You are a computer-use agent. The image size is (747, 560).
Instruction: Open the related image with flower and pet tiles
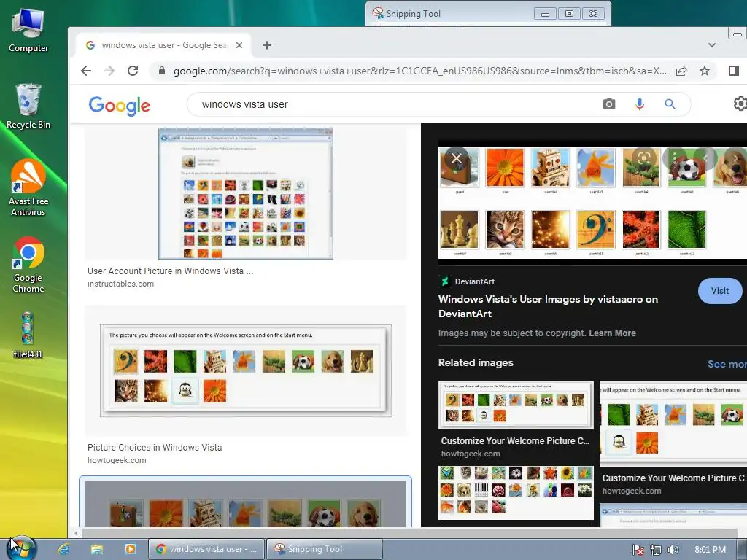pyautogui.click(x=516, y=492)
